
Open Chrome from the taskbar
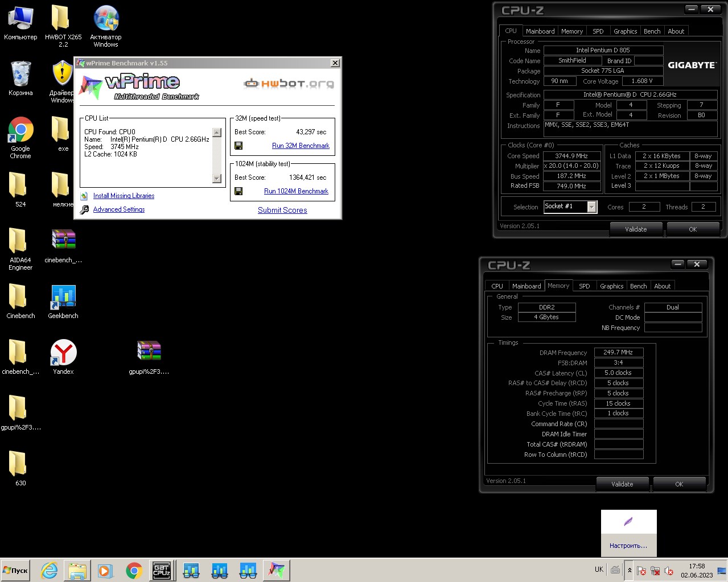pos(134,570)
